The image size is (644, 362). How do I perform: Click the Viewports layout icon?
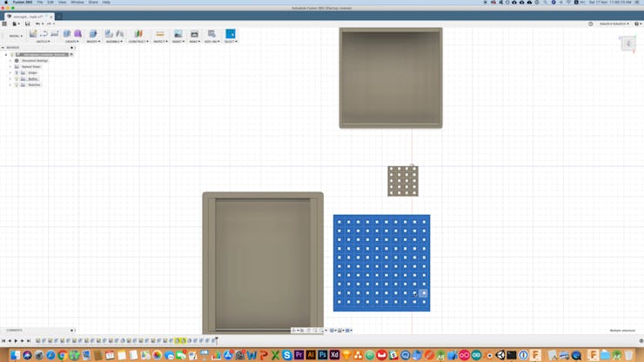point(348,331)
